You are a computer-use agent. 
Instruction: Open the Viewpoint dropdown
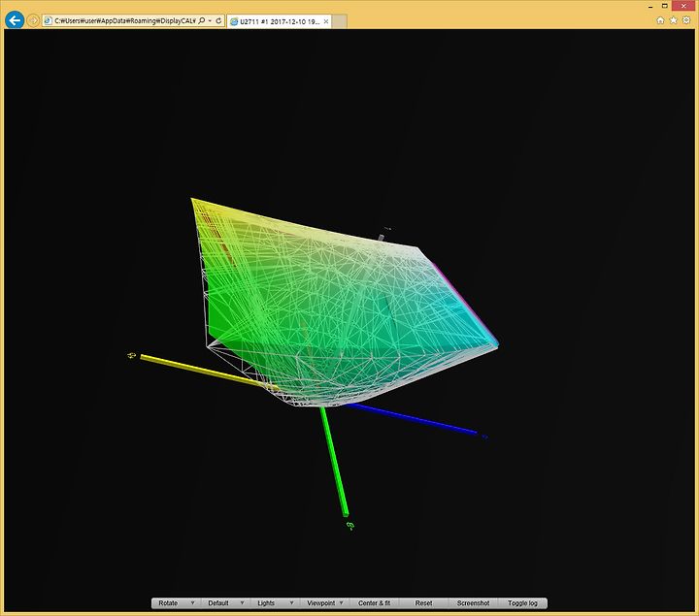click(x=325, y=603)
